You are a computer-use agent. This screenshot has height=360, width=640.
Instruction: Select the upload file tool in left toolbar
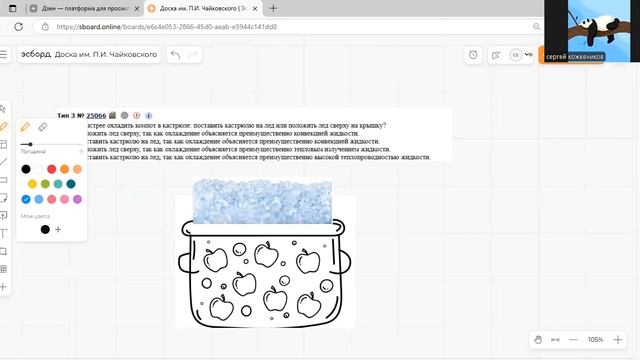tap(3, 215)
